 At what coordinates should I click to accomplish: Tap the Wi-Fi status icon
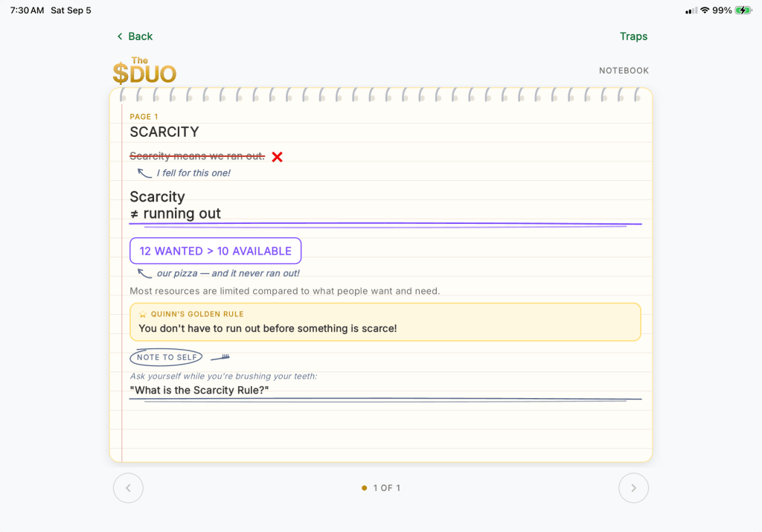coord(704,10)
